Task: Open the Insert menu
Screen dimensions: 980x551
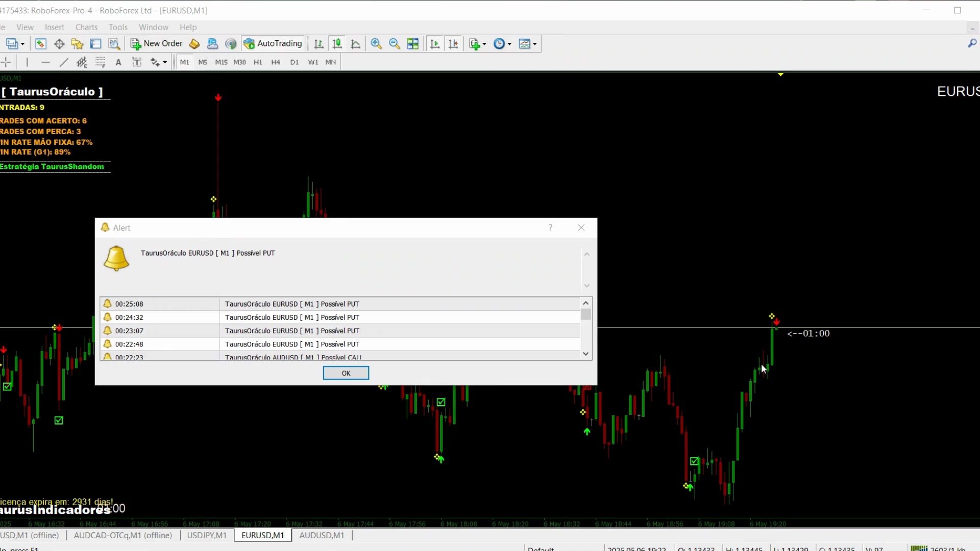Action: 54,27
